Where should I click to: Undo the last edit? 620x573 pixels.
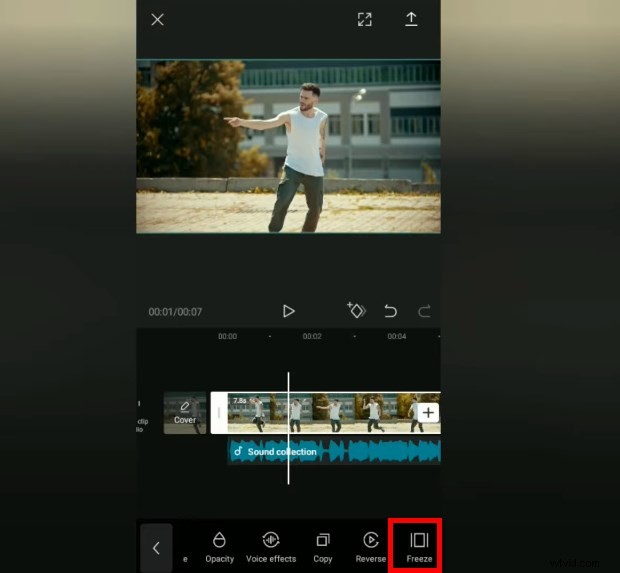pos(391,311)
